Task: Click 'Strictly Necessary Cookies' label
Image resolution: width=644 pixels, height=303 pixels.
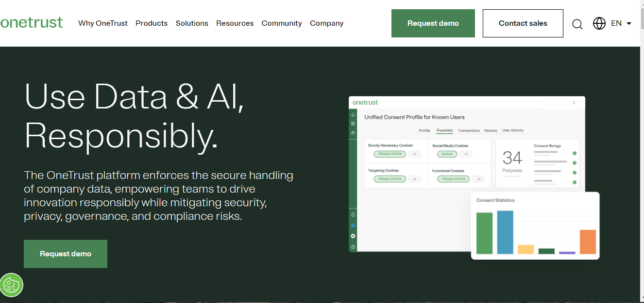Action: (390, 145)
